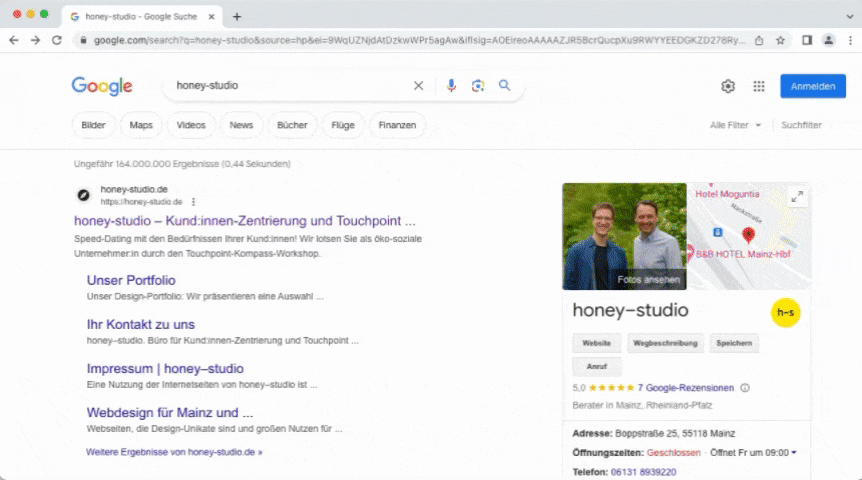
Task: Go back using the browser back arrow
Action: pos(14,40)
